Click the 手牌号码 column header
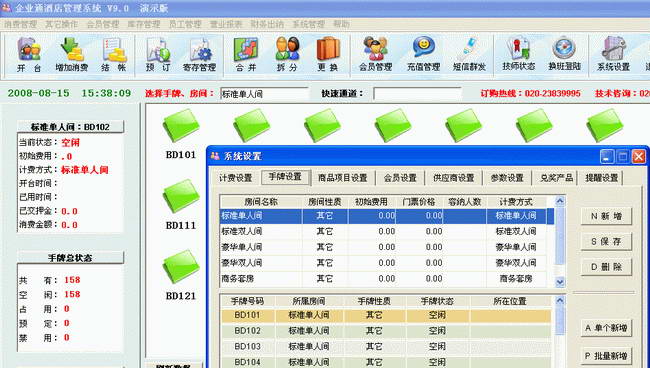Viewport: 650px width, 368px height. tap(247, 301)
